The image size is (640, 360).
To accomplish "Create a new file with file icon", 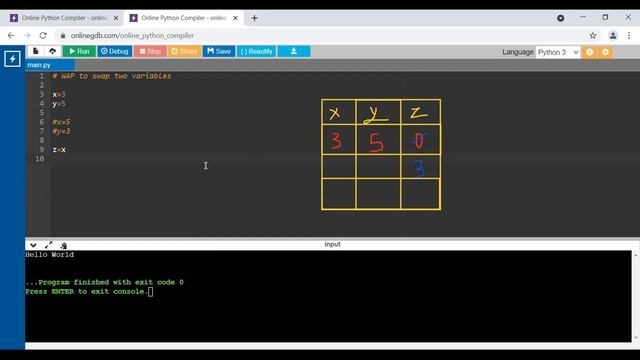I will pyautogui.click(x=36, y=51).
